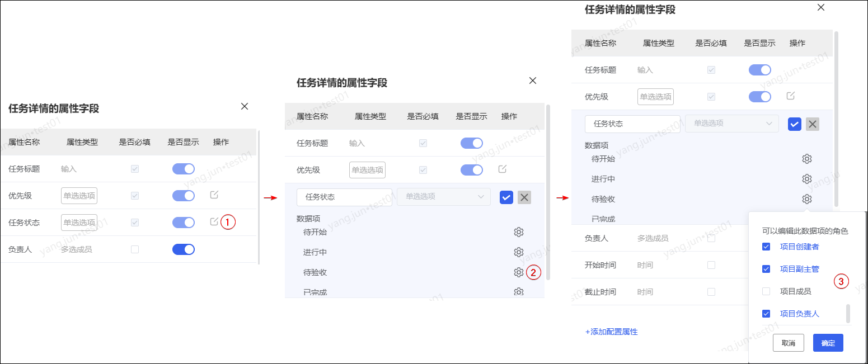Toggle the 负责人 display switch in leftmost dialog

184,249
